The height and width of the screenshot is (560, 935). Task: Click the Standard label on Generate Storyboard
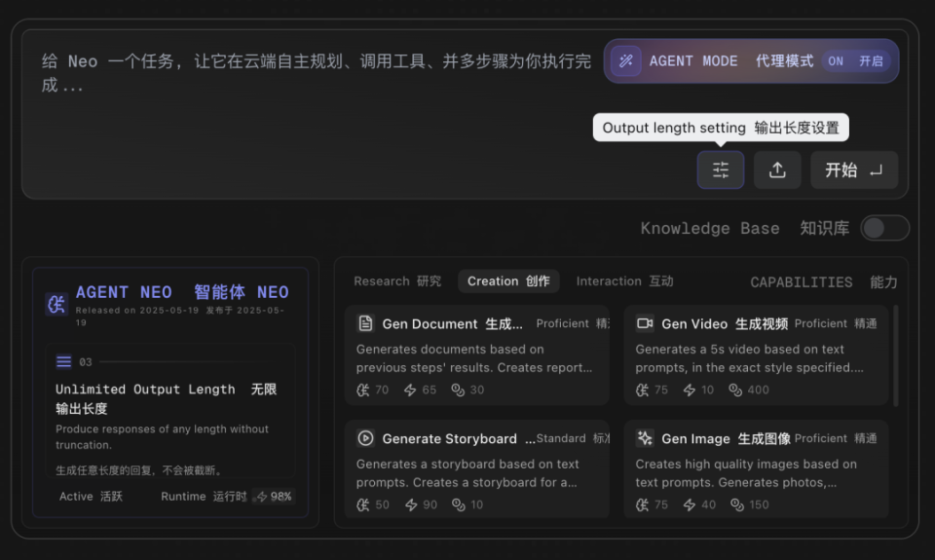click(573, 438)
